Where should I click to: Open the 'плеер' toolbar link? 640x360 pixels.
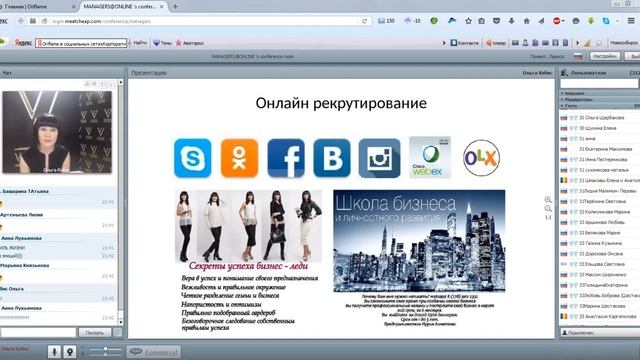496,42
